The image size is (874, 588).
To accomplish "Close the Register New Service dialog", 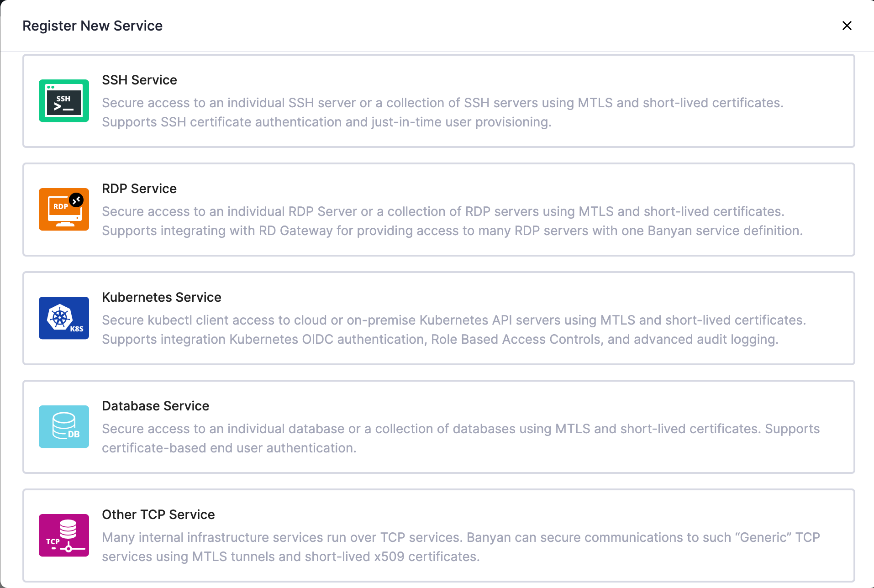I will pyautogui.click(x=847, y=26).
